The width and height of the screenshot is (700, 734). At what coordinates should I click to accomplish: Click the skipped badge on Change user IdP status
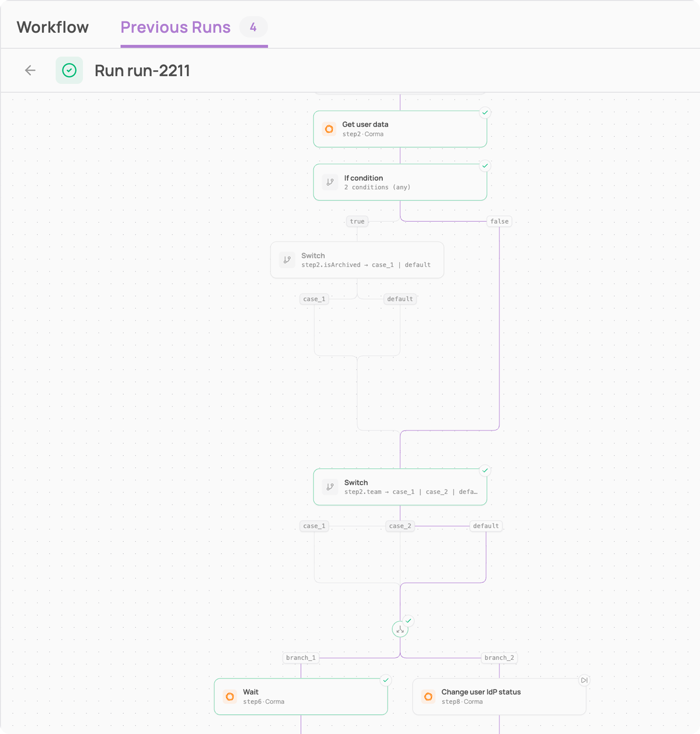click(x=584, y=680)
